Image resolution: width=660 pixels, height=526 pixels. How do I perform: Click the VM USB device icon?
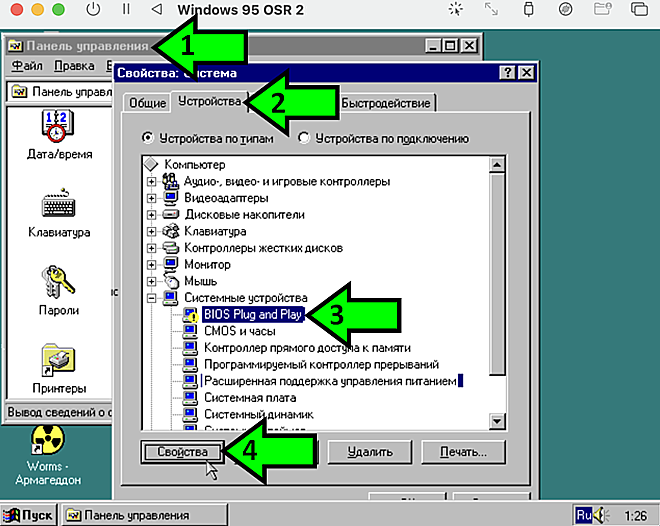(528, 9)
